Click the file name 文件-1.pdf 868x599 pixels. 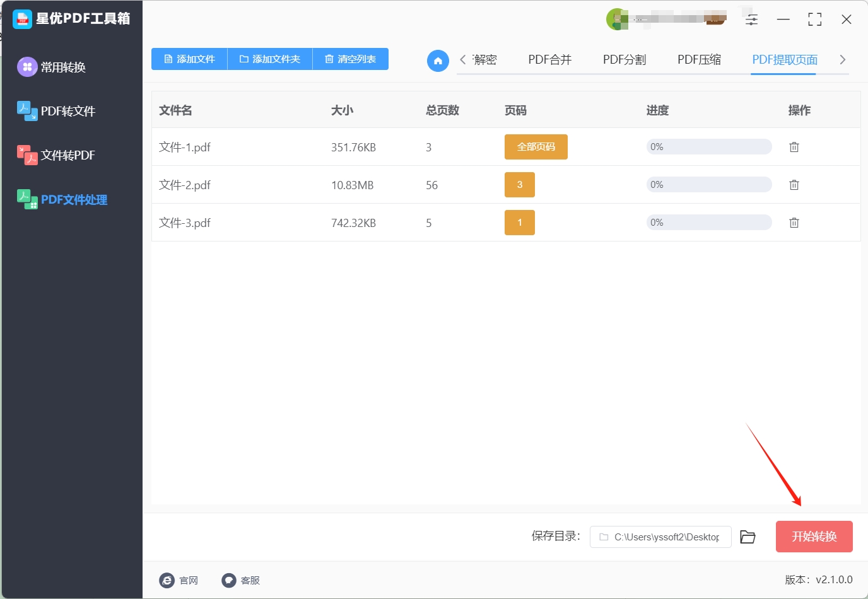point(185,147)
